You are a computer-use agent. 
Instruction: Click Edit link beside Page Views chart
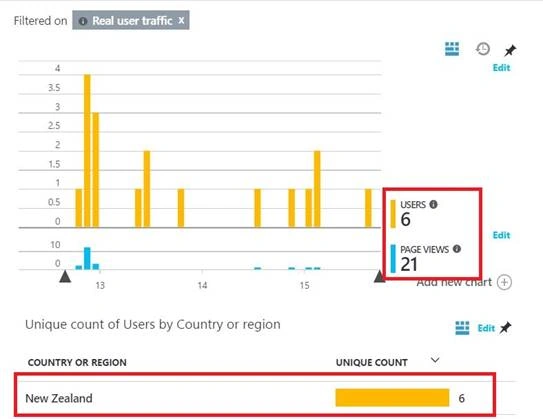click(x=501, y=235)
